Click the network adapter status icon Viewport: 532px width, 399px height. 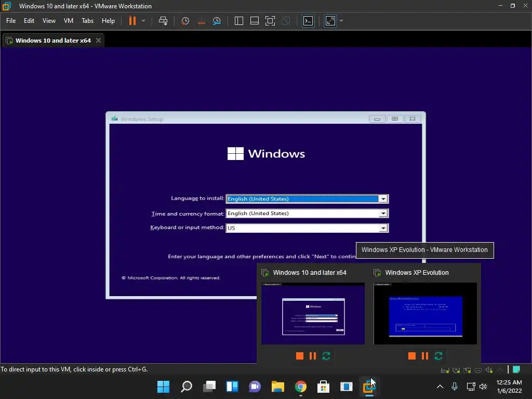pos(467,370)
